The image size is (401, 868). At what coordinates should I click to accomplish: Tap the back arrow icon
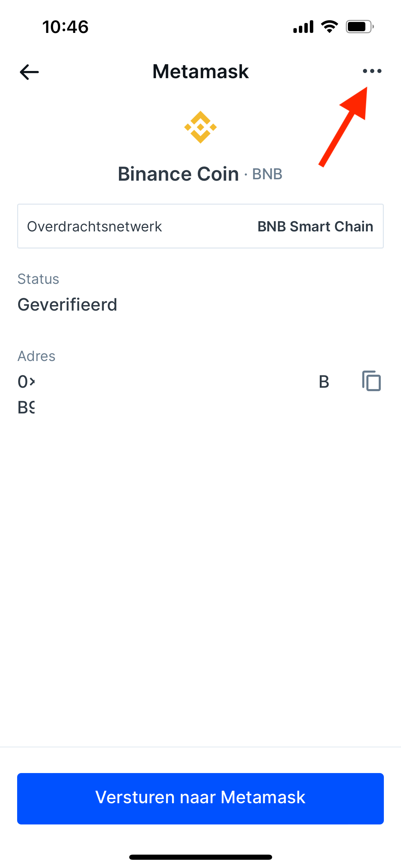click(29, 72)
